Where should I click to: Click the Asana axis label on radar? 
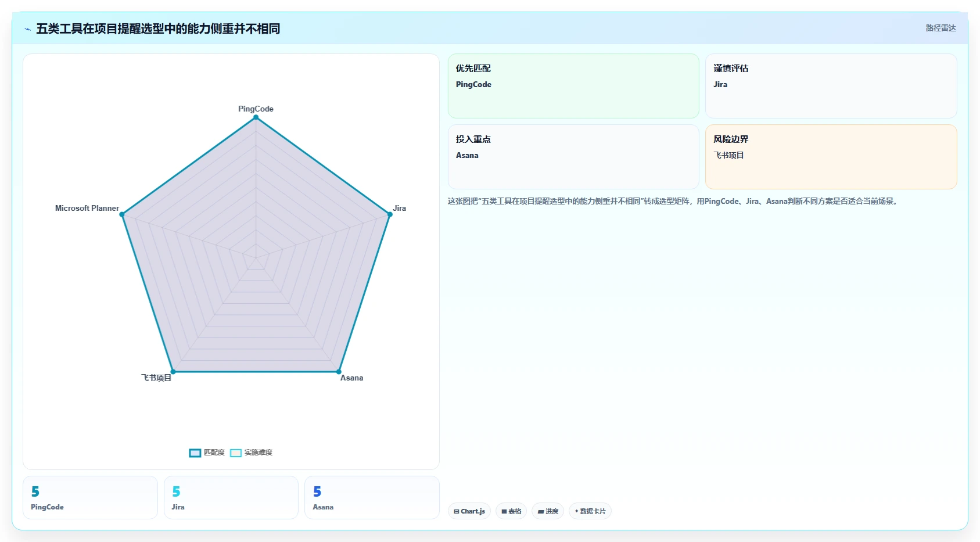pyautogui.click(x=352, y=378)
